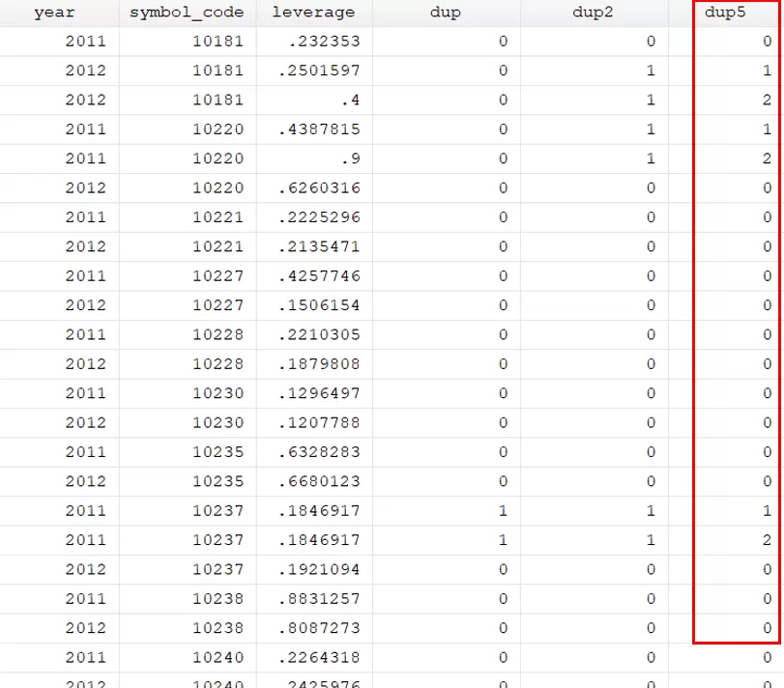Click the leverage cell showing .2264318

(x=318, y=658)
